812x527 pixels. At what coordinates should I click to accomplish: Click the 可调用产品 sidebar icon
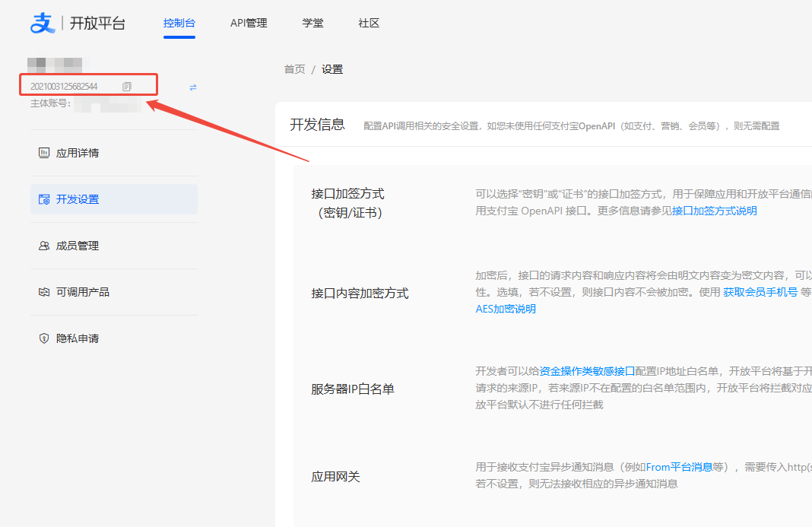click(x=45, y=292)
